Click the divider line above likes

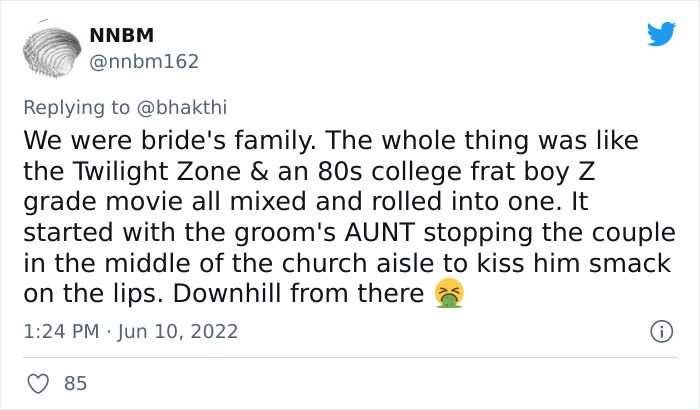[x=350, y=358]
